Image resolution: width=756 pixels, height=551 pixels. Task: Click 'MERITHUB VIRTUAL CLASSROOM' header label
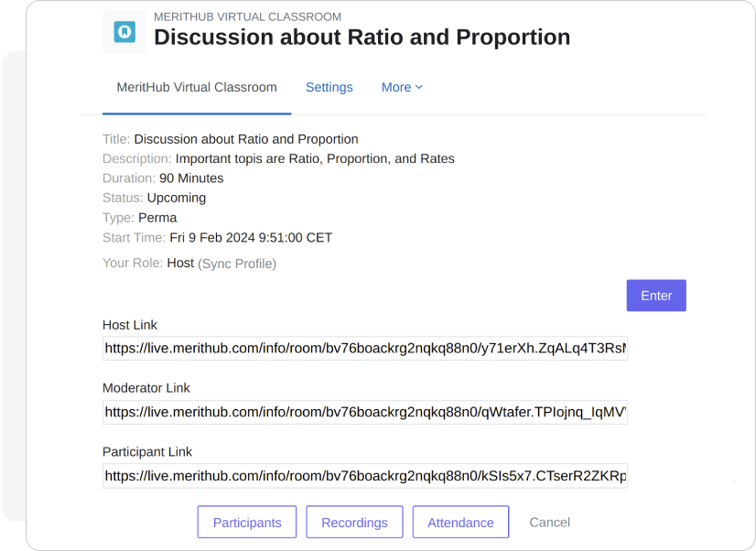click(247, 16)
